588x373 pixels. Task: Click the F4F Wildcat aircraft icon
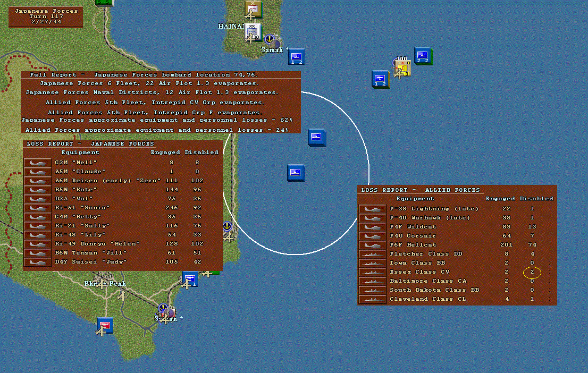[372, 227]
